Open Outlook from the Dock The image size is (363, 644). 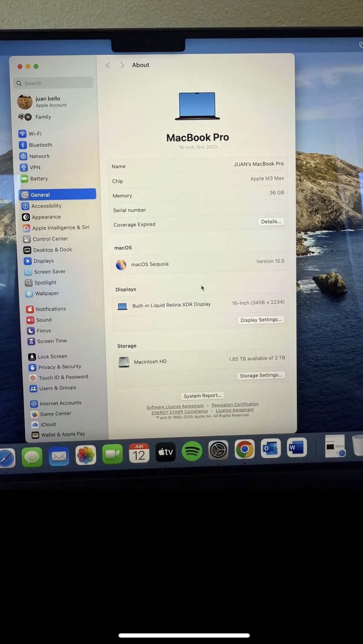tap(271, 448)
